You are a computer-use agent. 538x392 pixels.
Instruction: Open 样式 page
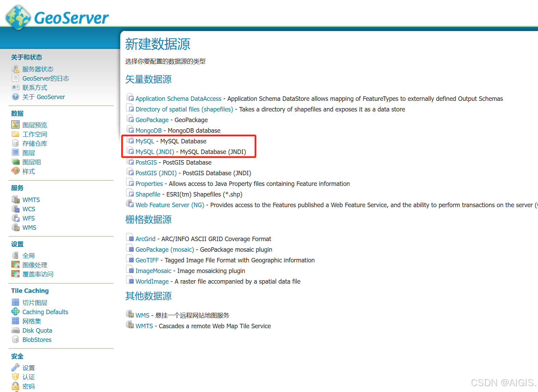coord(28,171)
